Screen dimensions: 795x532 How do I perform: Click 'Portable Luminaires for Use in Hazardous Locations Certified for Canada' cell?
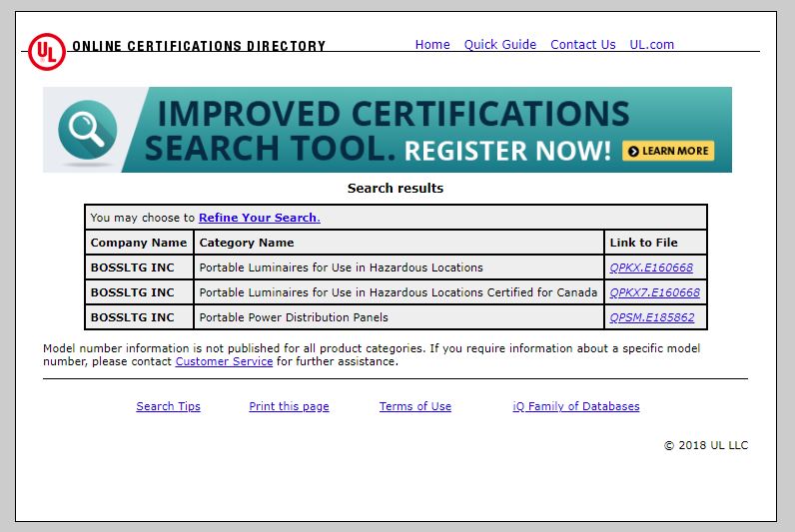point(398,292)
